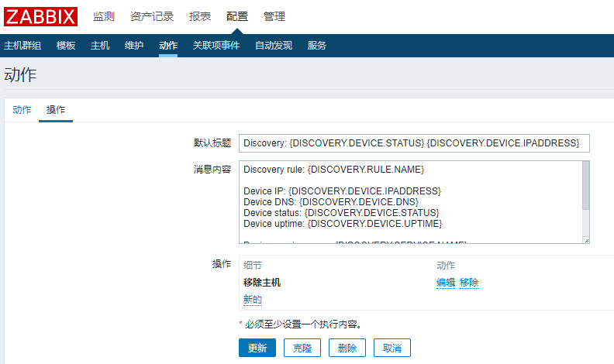Screen dimensions: 614x364
Task: Go to 模板 submenu
Action: click(x=66, y=46)
